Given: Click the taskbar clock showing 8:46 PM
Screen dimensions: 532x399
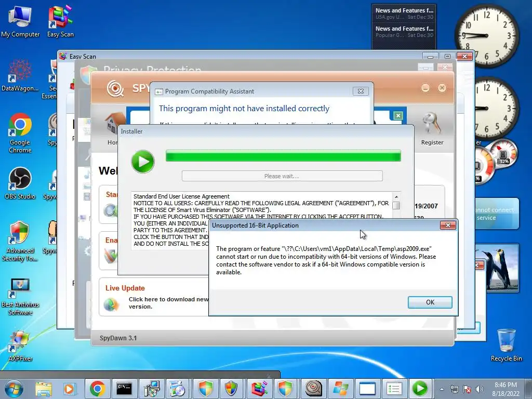Looking at the screenshot, I should coord(506,389).
